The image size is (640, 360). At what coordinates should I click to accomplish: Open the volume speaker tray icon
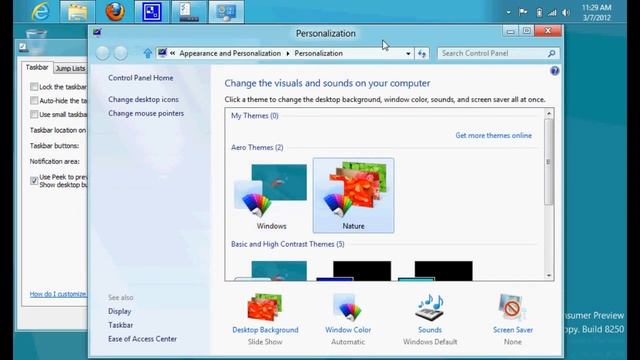point(566,13)
